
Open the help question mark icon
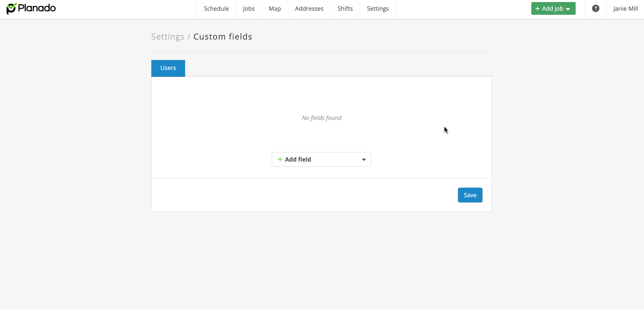(x=595, y=8)
